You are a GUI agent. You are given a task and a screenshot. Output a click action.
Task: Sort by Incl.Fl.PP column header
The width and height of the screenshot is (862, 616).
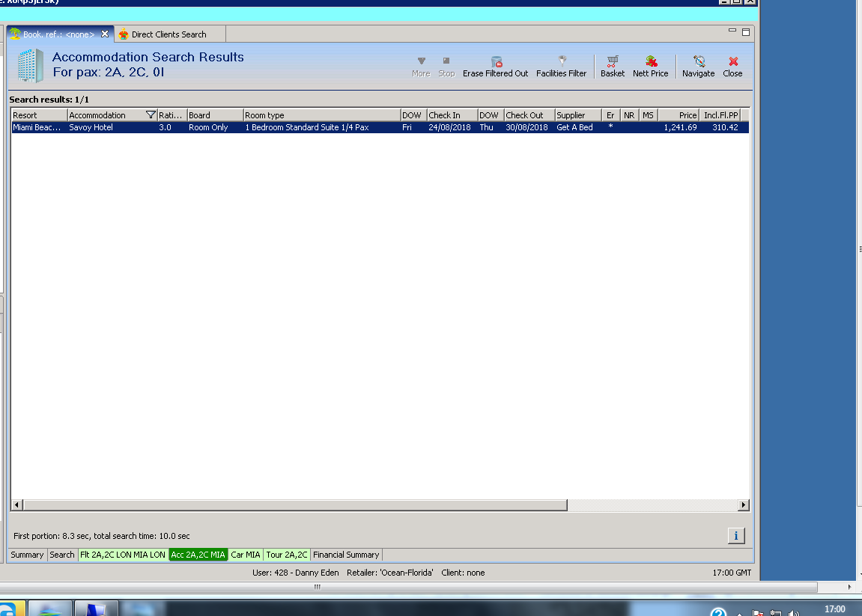coord(720,115)
